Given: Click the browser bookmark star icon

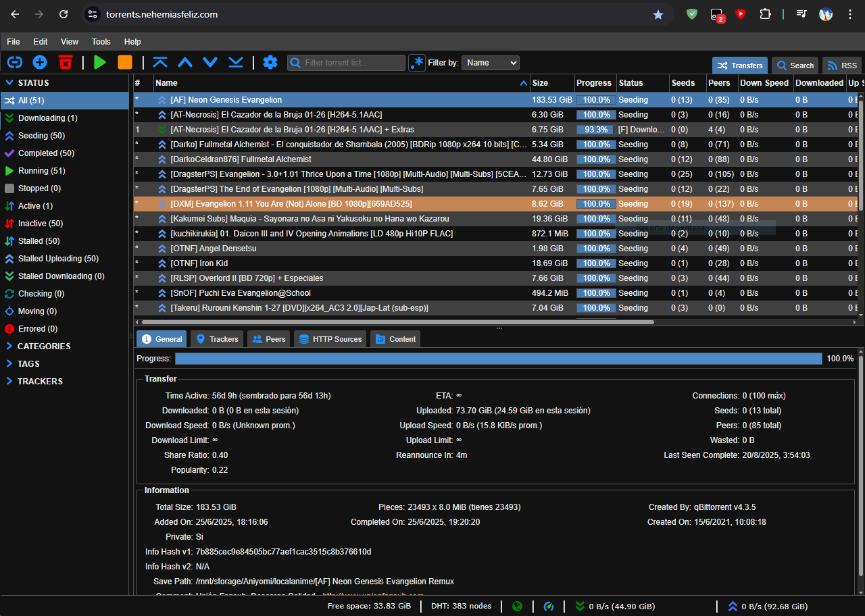Looking at the screenshot, I should tap(658, 14).
